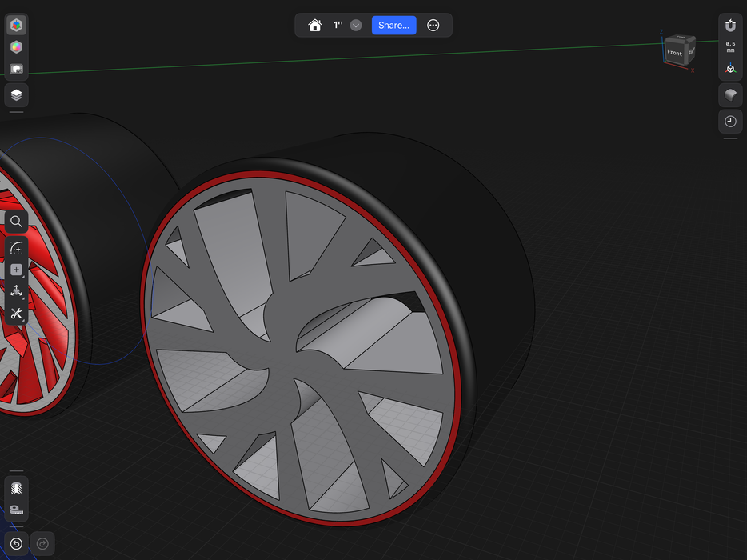Go to the Home screen
This screenshot has height=560, width=747.
[x=314, y=26]
